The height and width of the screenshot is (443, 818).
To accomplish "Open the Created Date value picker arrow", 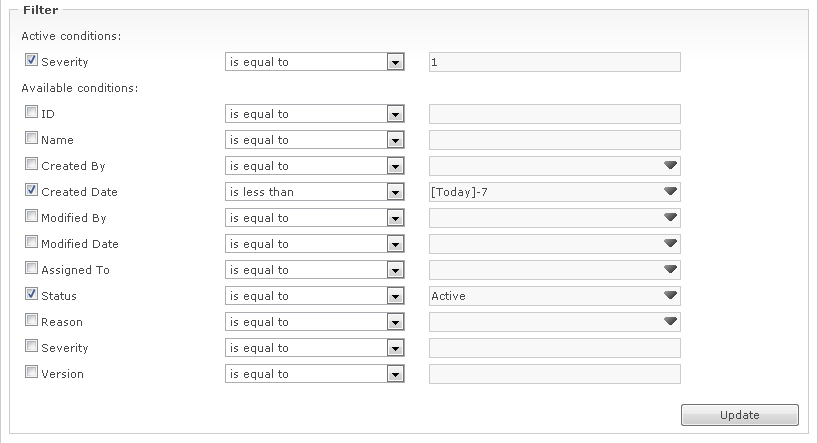I will [670, 192].
